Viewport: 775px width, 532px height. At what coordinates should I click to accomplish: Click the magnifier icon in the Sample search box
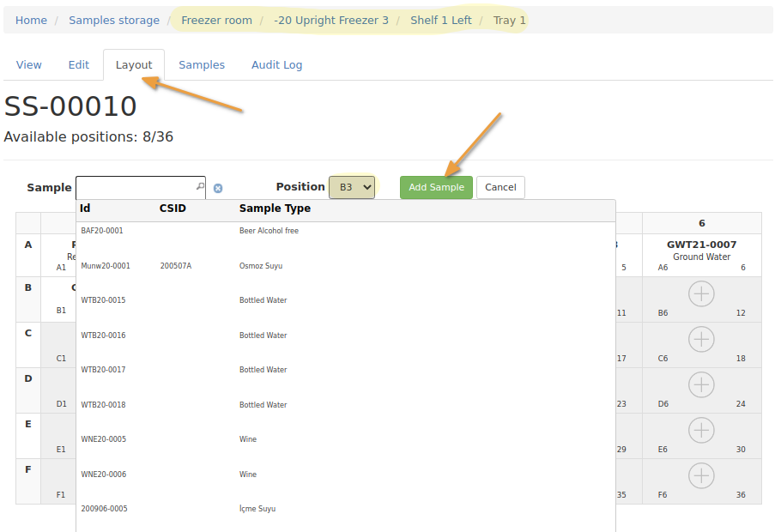(x=199, y=187)
